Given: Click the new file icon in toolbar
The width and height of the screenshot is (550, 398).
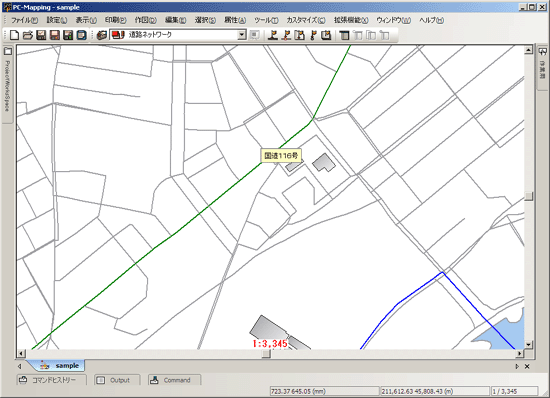Looking at the screenshot, I should coord(14,35).
